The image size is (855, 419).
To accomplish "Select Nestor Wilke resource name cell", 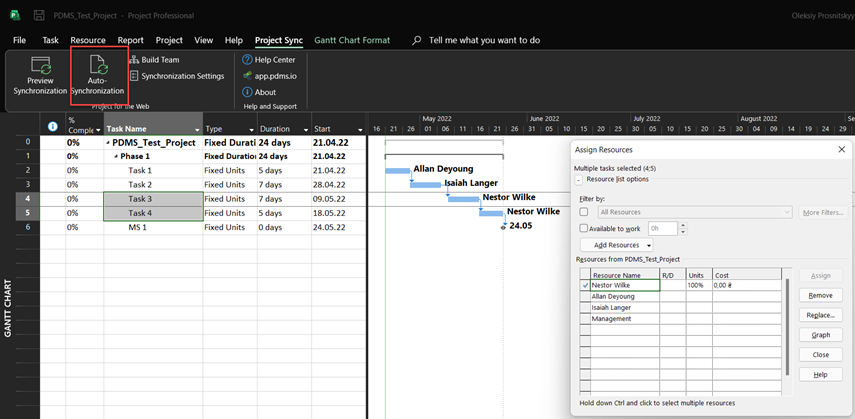I will coord(625,285).
